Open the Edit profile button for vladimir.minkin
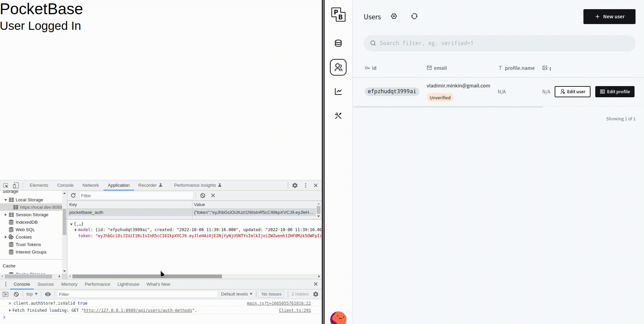 615,92
